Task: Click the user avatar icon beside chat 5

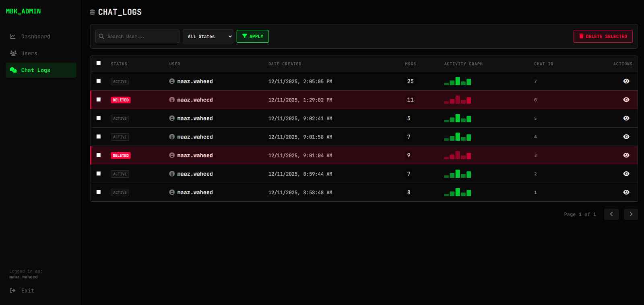Action: [172, 118]
